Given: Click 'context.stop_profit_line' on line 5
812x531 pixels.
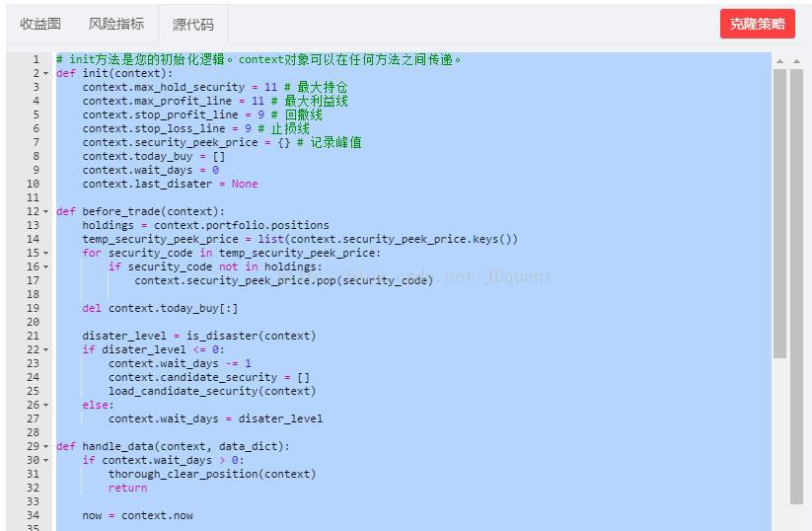Looking at the screenshot, I should click(x=161, y=115).
